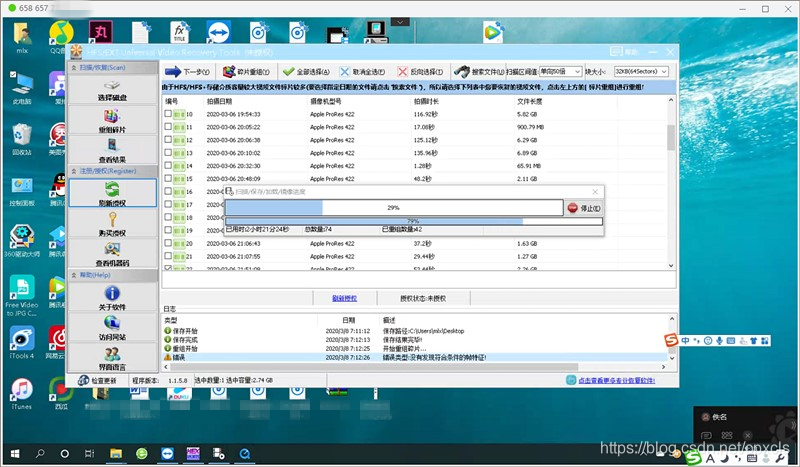Close the 扫描/保存 progress dialog
Viewport: 800px width, 467px height.
[595, 192]
